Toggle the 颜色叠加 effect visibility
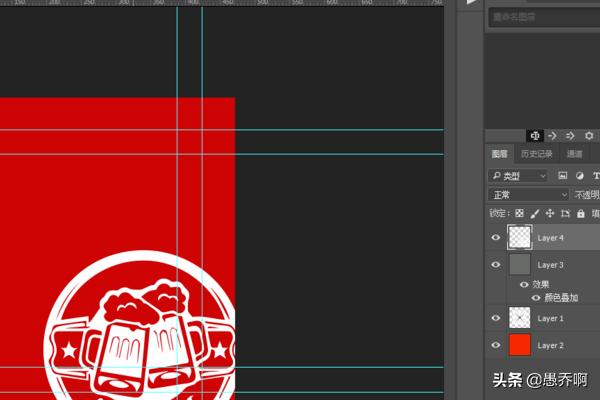The height and width of the screenshot is (400, 600). tap(536, 298)
